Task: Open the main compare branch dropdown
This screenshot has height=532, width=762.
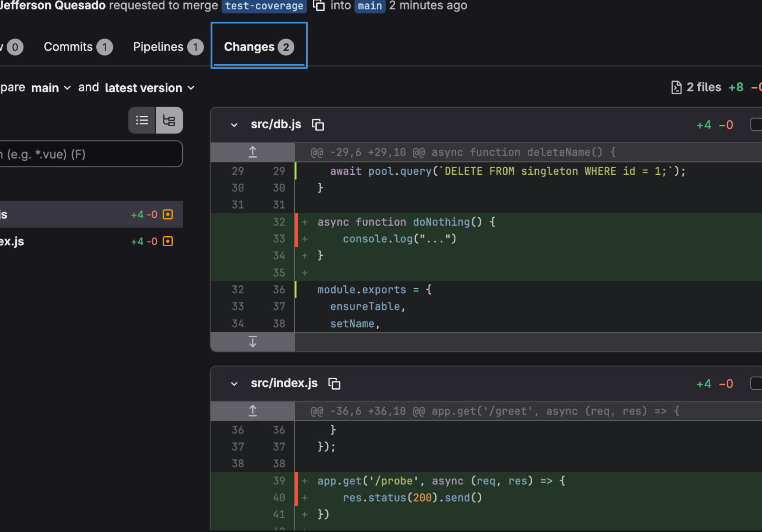Action: pos(51,88)
